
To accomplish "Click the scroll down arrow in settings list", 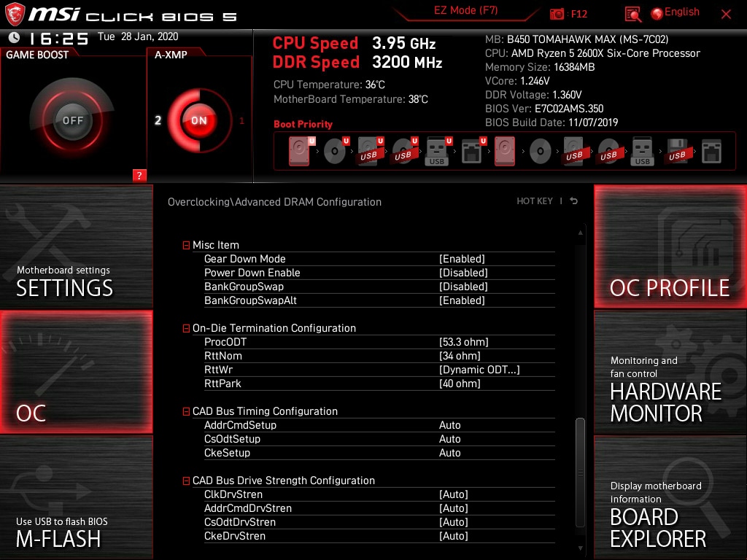I will tap(580, 548).
